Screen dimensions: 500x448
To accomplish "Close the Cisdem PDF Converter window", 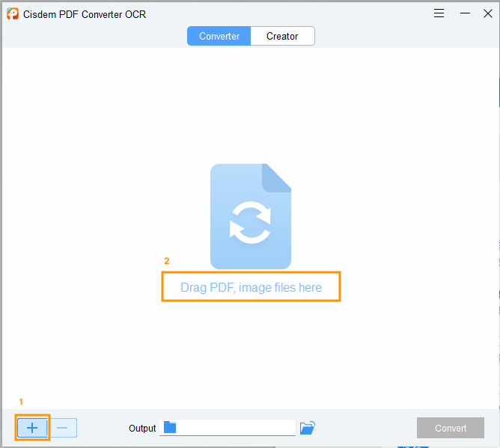I will coord(488,13).
